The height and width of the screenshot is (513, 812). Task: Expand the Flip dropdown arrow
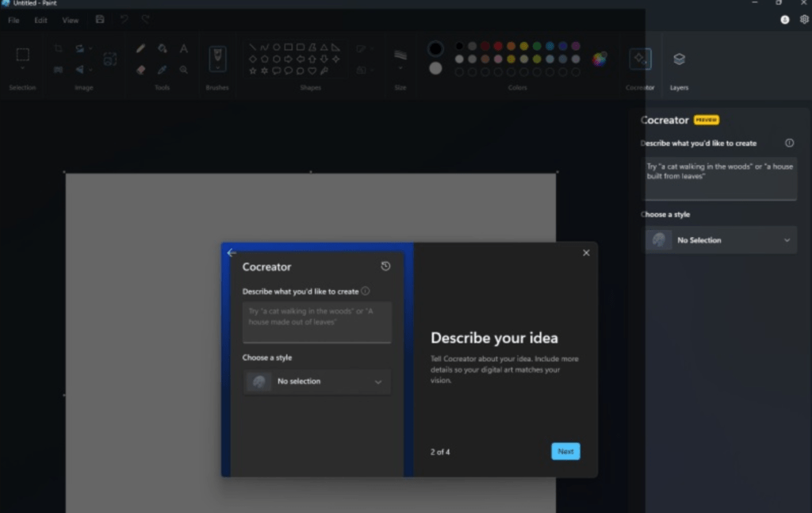(x=90, y=69)
